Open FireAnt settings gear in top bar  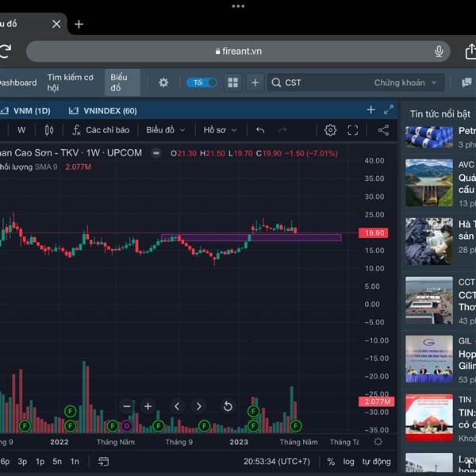[163, 83]
